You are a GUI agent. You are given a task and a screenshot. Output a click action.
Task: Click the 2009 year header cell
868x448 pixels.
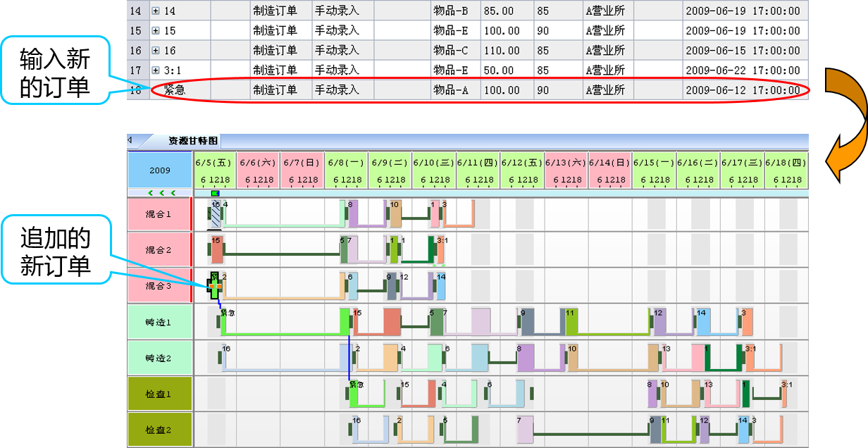click(159, 170)
